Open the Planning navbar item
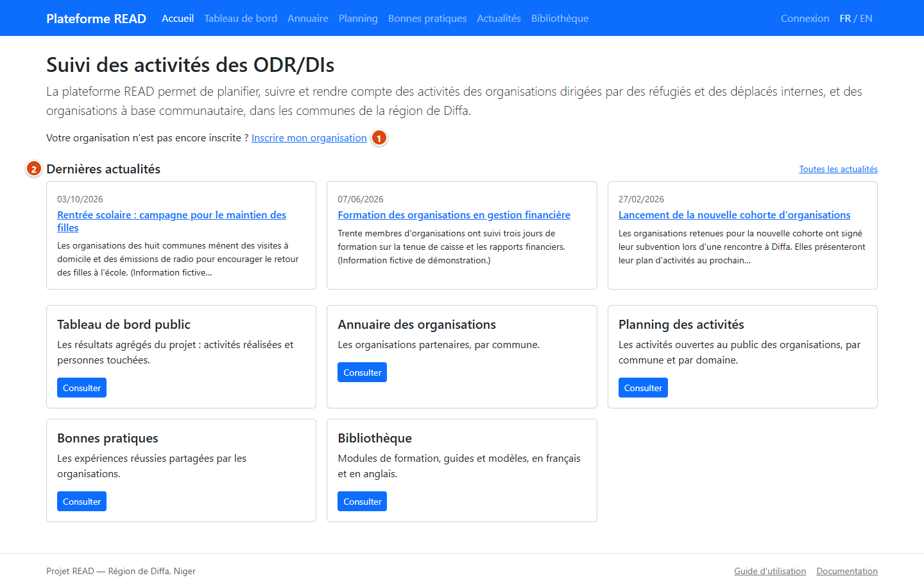Image resolution: width=924 pixels, height=578 pixels. pyautogui.click(x=358, y=19)
